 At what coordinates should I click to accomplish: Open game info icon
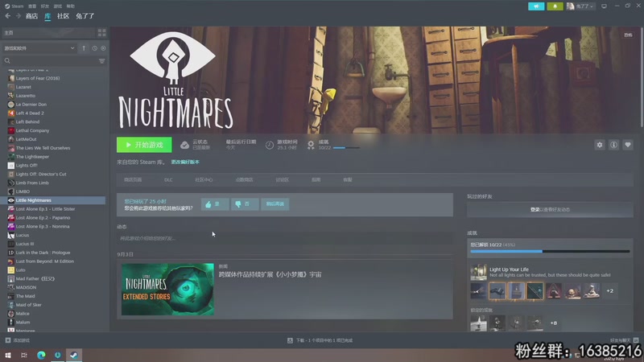point(613,145)
